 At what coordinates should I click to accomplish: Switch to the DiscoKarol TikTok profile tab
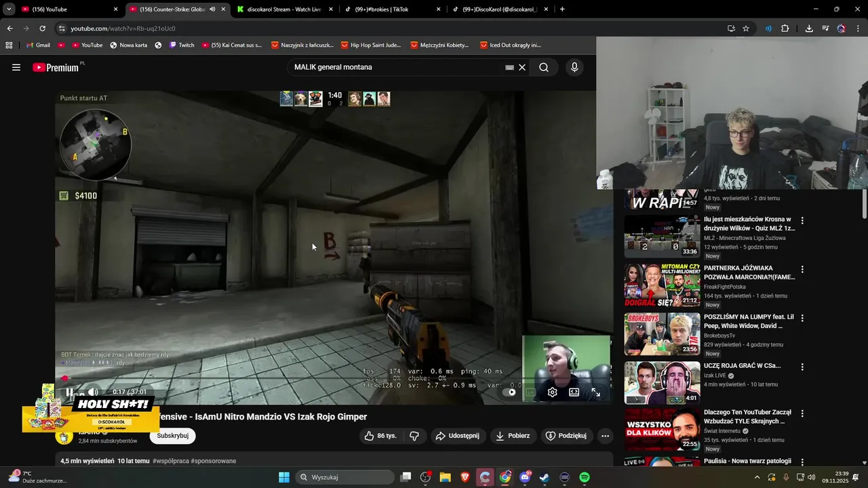[x=499, y=9]
